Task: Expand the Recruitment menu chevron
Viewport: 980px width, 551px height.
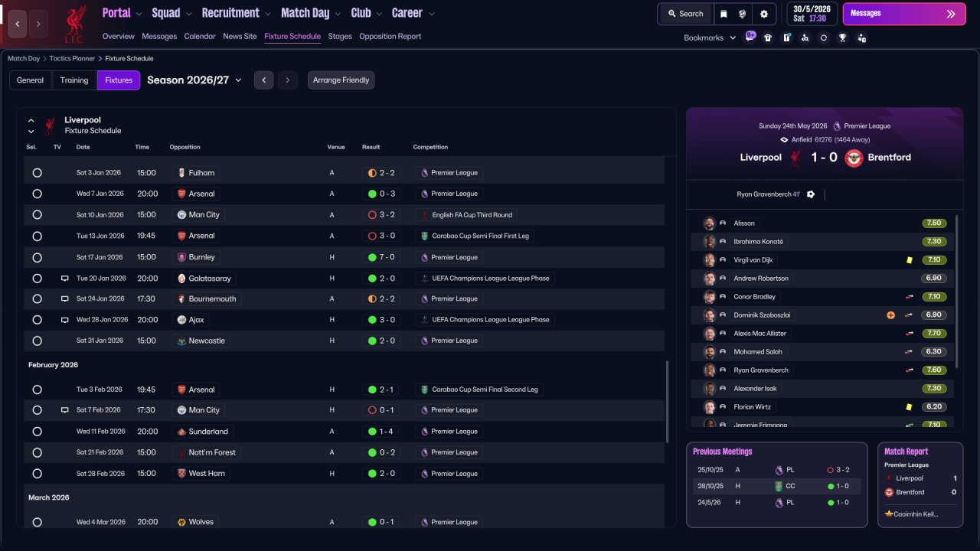Action: [267, 14]
